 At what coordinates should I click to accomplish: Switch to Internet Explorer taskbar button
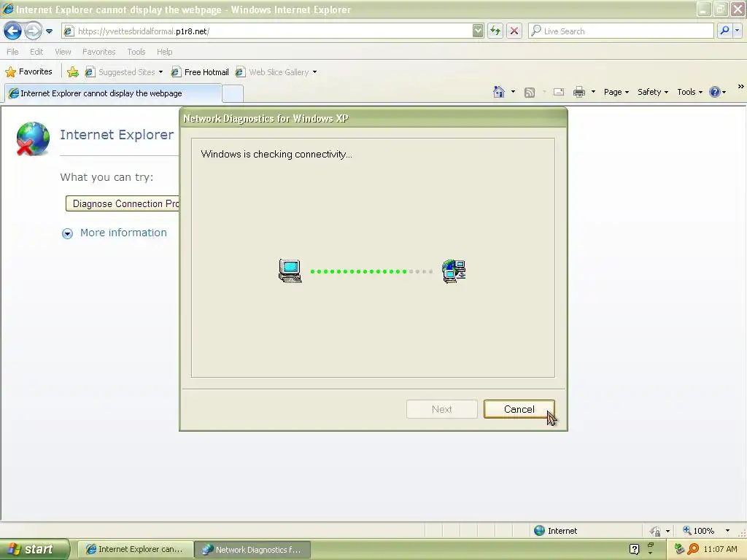tap(135, 550)
